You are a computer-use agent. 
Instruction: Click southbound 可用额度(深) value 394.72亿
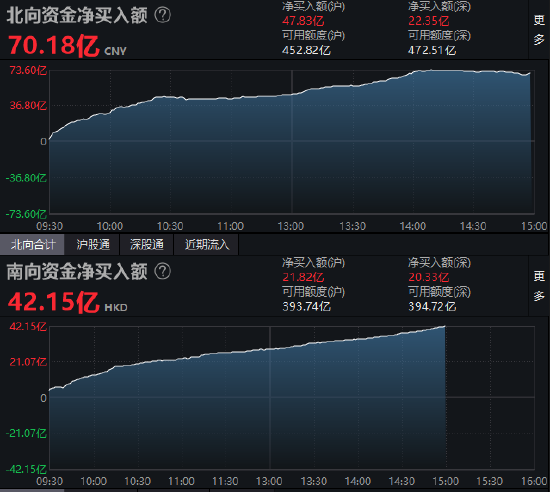[x=432, y=307]
